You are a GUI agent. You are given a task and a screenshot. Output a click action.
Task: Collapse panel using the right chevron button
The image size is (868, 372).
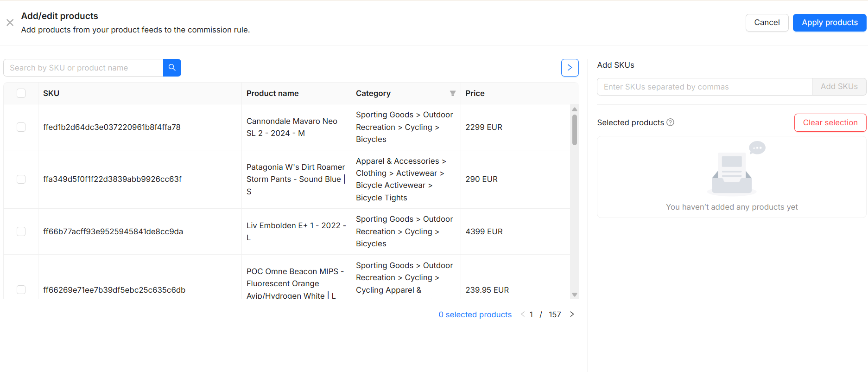coord(570,68)
